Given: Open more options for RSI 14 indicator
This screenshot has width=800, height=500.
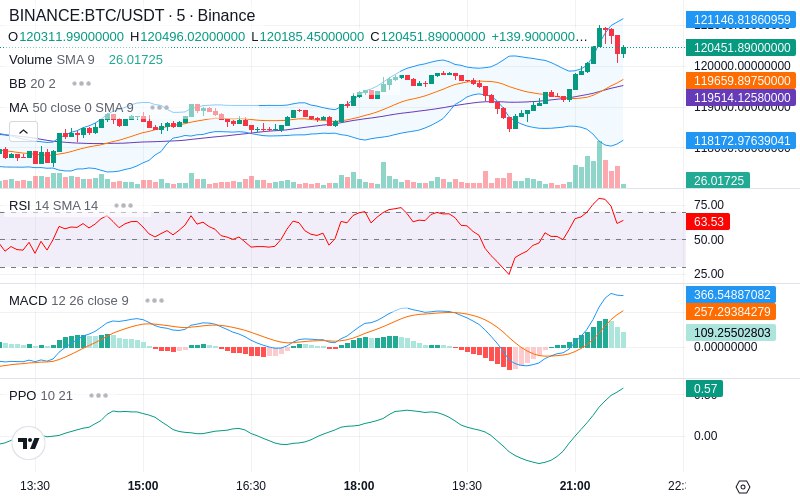Looking at the screenshot, I should tap(123, 206).
